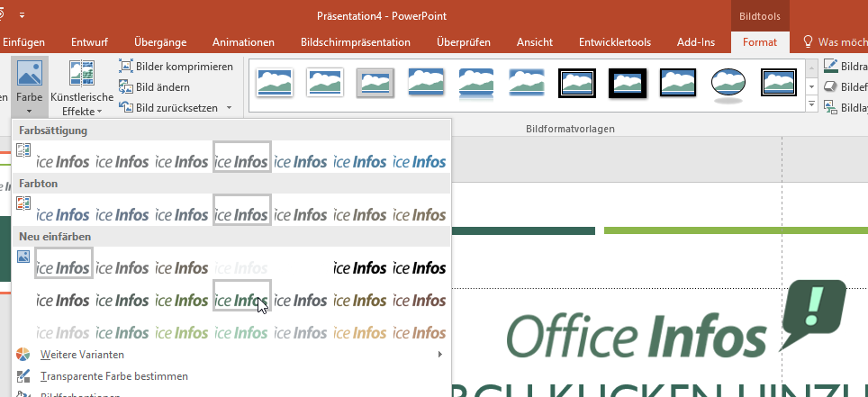Click the Farbton section icon at row start

(23, 203)
